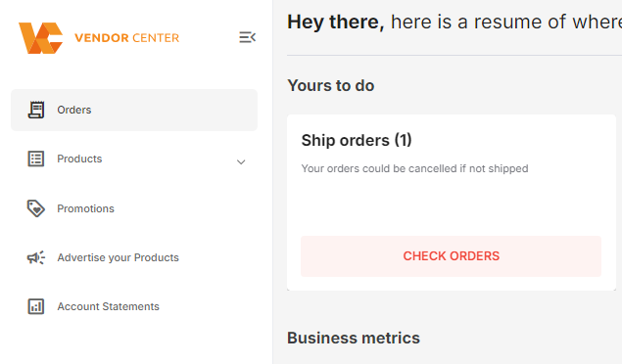Click the Yours to do heading
622x364 pixels.
(331, 85)
